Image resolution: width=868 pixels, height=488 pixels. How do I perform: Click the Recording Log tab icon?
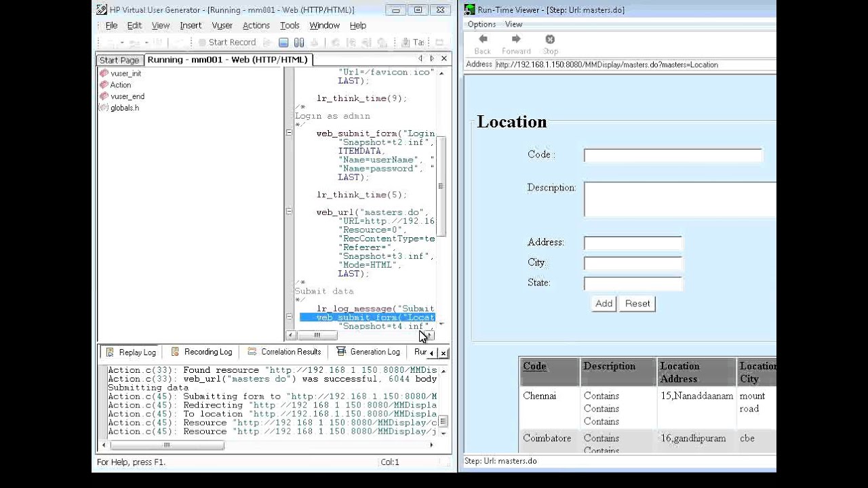(x=175, y=352)
